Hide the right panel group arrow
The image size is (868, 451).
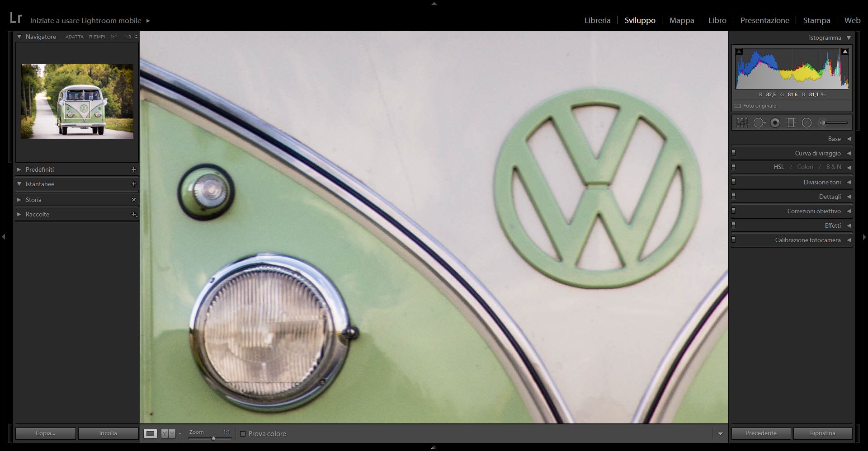(864, 236)
